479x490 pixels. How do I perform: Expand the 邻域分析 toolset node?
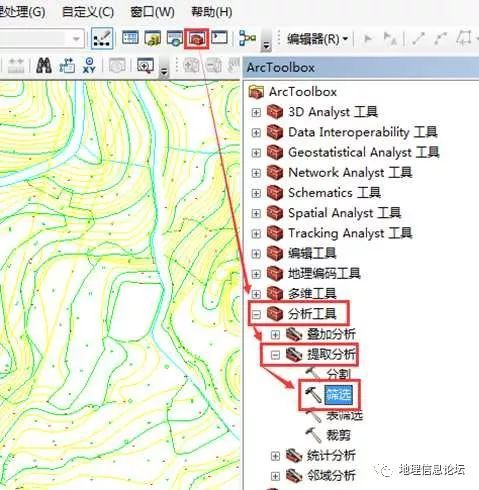click(x=275, y=476)
